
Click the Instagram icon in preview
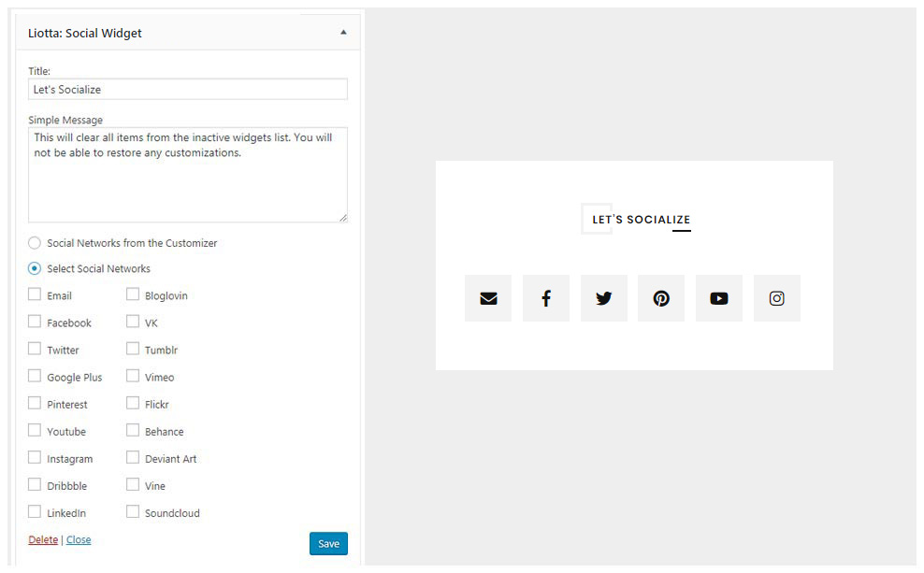(x=776, y=298)
